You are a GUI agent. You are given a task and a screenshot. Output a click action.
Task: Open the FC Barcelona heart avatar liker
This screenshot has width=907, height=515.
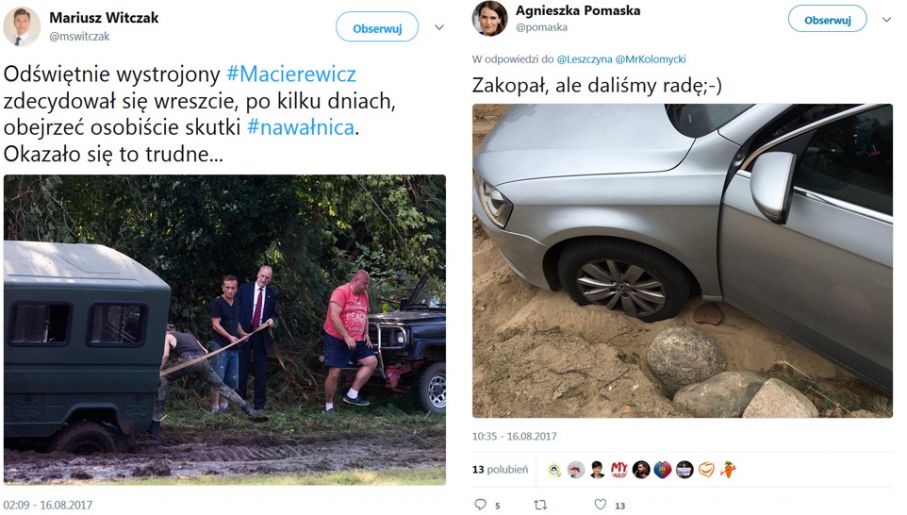tap(662, 469)
